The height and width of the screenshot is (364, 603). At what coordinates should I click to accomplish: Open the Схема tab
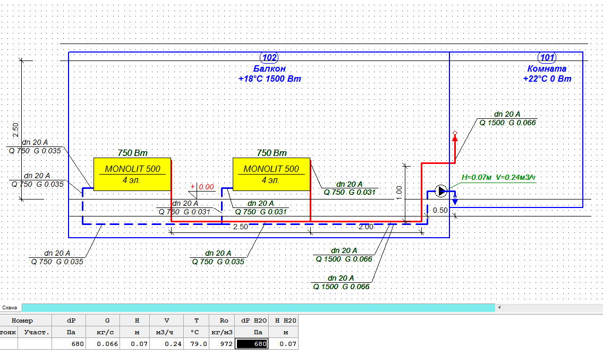[10, 308]
